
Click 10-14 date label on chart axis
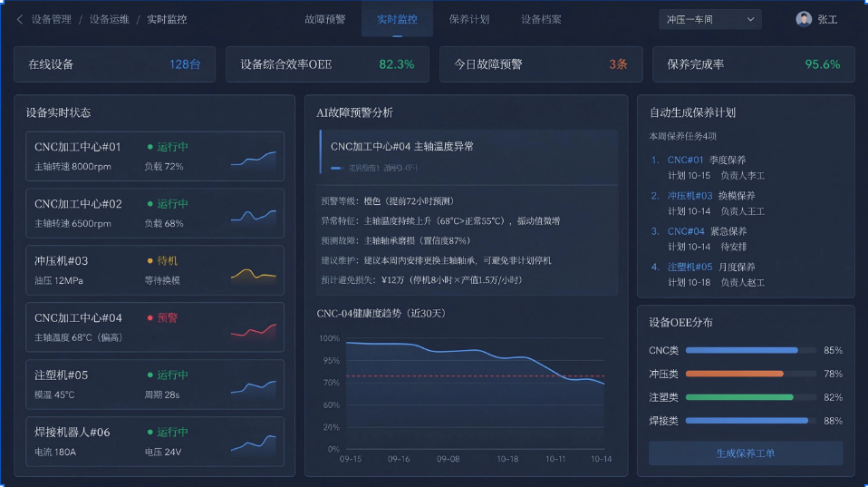pos(602,459)
